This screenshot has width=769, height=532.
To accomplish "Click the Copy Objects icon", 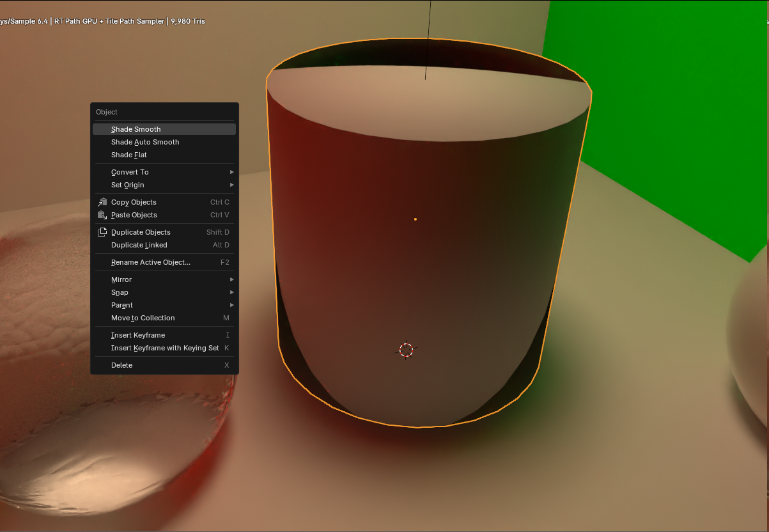I will 102,202.
